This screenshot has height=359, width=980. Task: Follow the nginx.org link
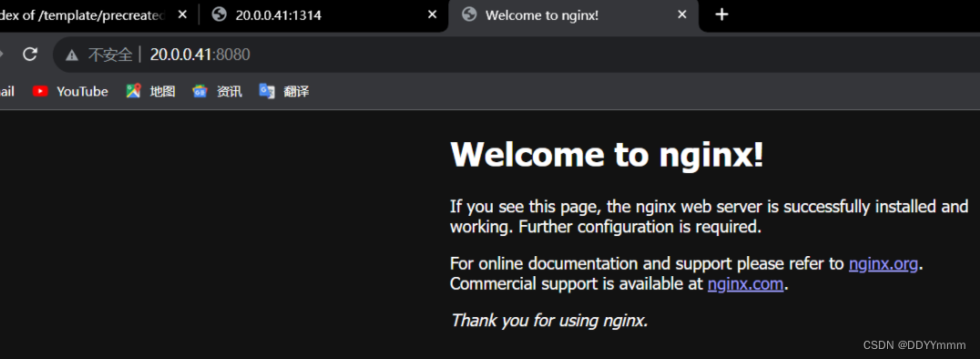(883, 264)
